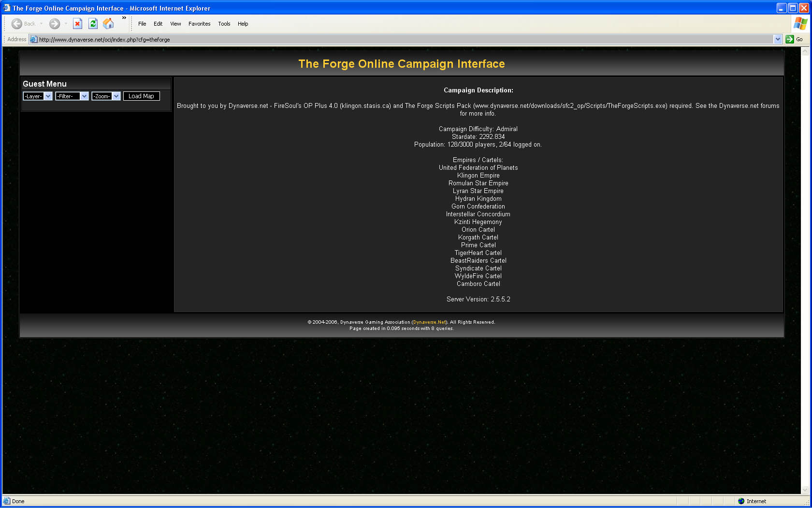Click the green Go arrow icon

[x=790, y=40]
